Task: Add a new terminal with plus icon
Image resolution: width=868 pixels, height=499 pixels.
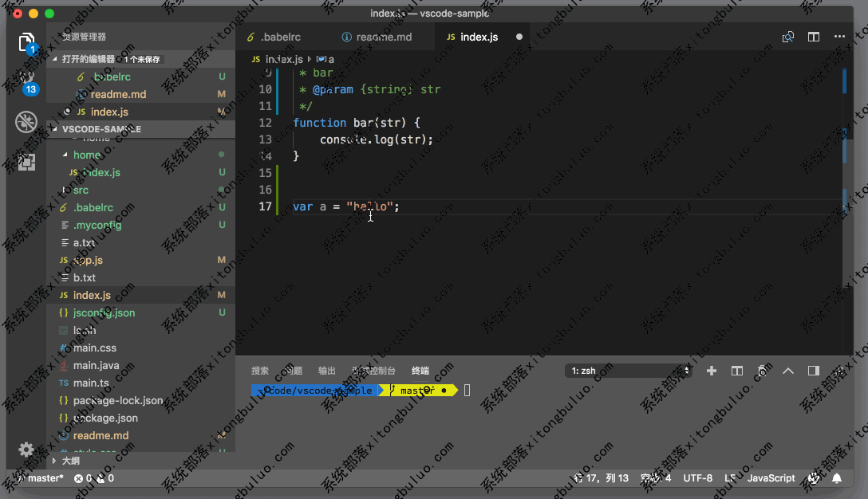Action: point(712,371)
